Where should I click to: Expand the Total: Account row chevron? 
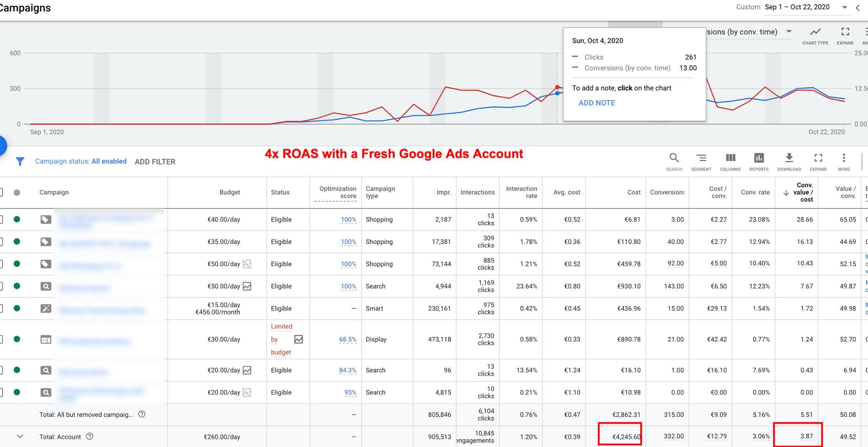(x=20, y=436)
